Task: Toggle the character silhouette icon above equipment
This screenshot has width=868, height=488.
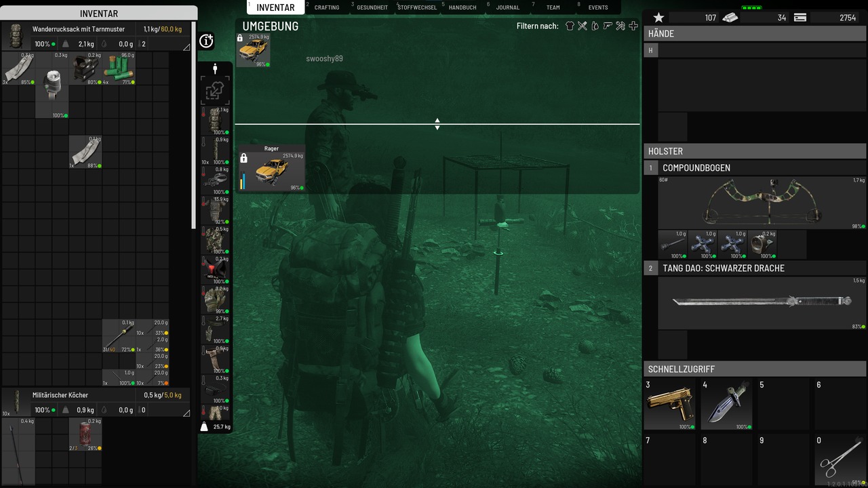Action: click(215, 68)
